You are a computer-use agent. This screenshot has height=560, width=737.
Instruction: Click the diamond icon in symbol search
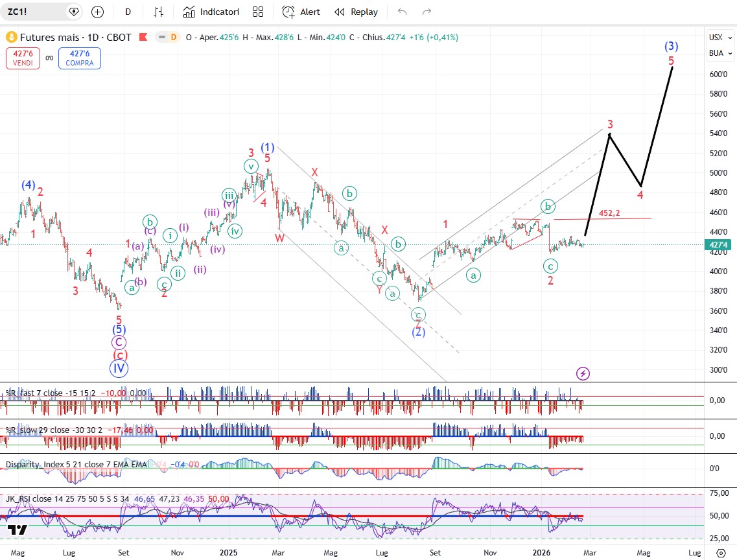point(74,12)
